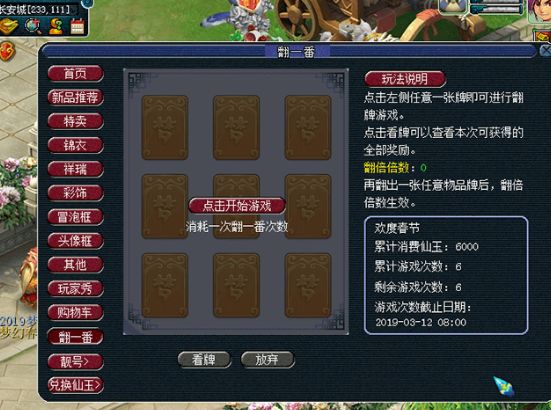This screenshot has width=551, height=410.
Task: Open the helper character question icon
Action: (x=56, y=26)
